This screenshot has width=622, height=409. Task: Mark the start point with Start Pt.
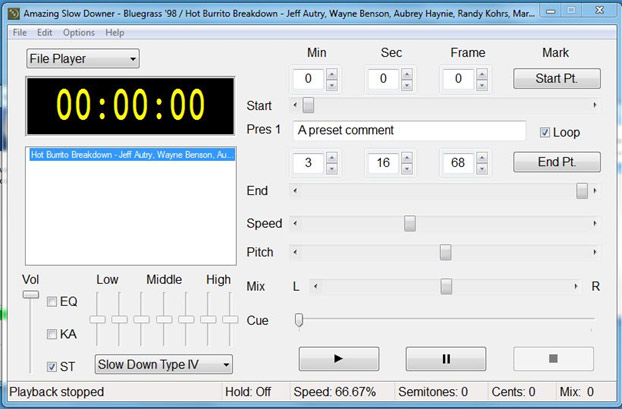557,78
